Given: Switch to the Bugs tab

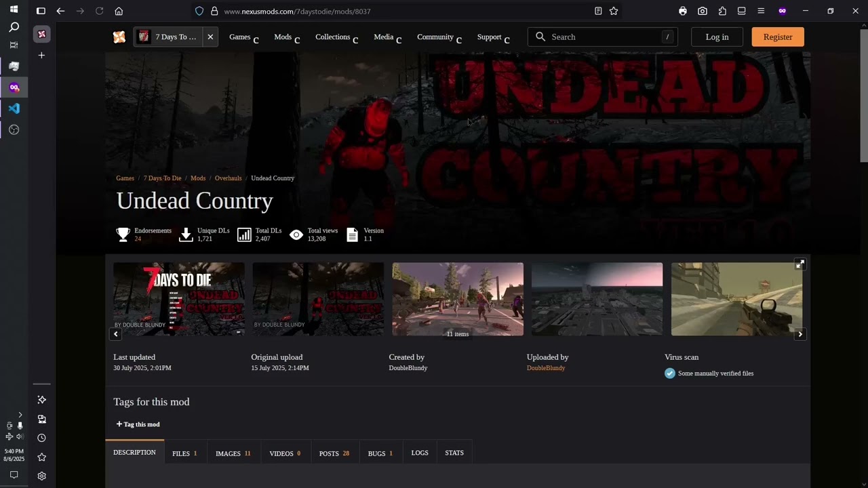Looking at the screenshot, I should [x=380, y=453].
